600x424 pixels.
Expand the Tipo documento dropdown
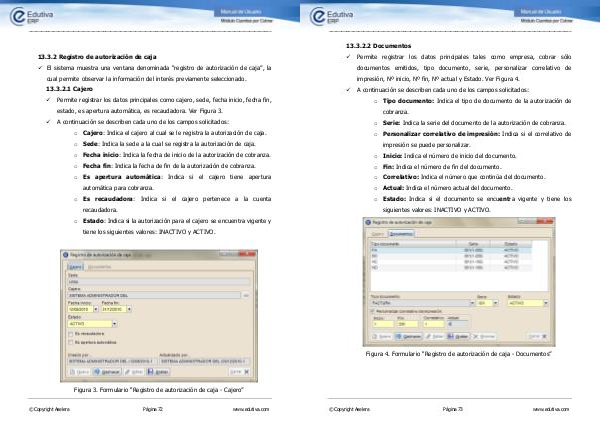470,304
